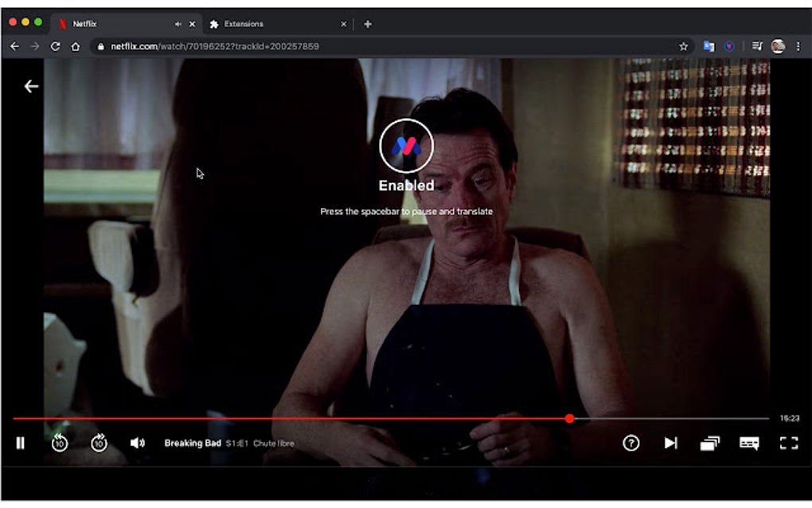The height and width of the screenshot is (508, 812).
Task: Open the episodes list icon
Action: [x=710, y=444]
